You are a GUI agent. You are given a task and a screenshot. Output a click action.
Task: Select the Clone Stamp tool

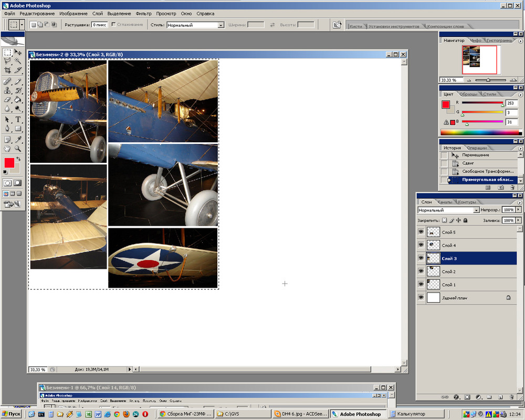[7, 90]
